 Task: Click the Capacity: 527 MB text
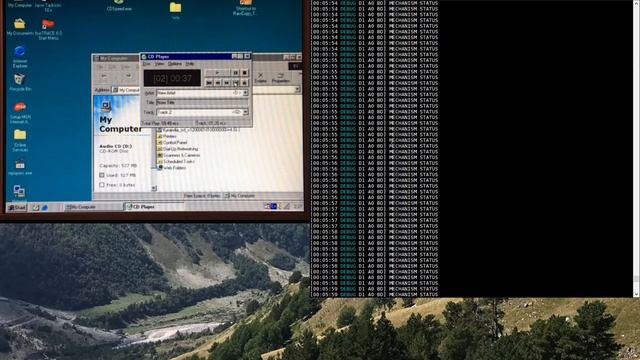(x=118, y=166)
